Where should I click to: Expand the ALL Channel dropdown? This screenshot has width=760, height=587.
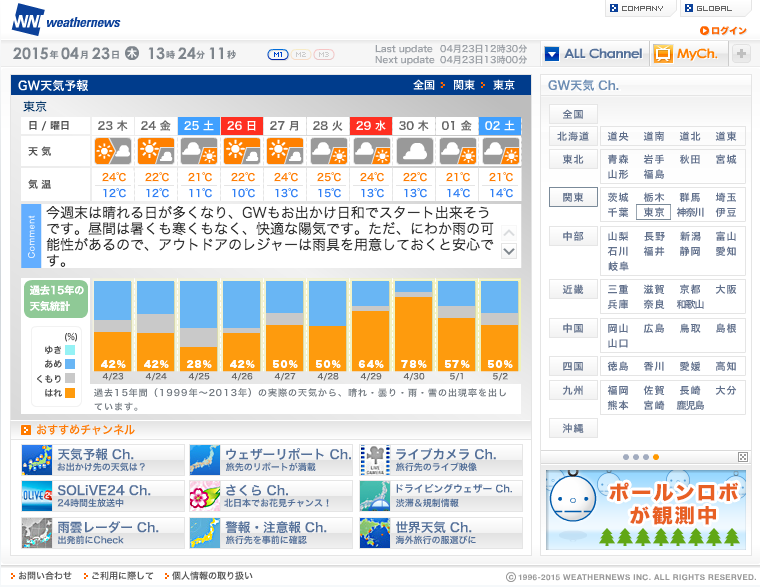pyautogui.click(x=594, y=53)
